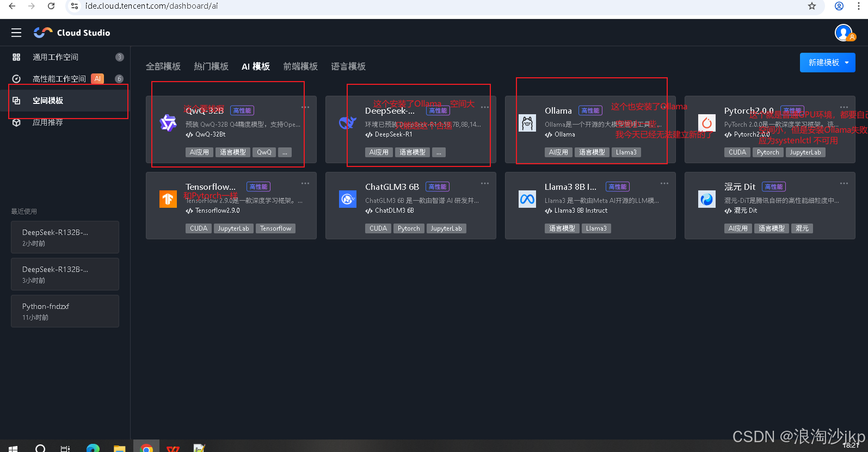Image resolution: width=868 pixels, height=452 pixels.
Task: Bookmark this page with star icon
Action: pos(812,6)
